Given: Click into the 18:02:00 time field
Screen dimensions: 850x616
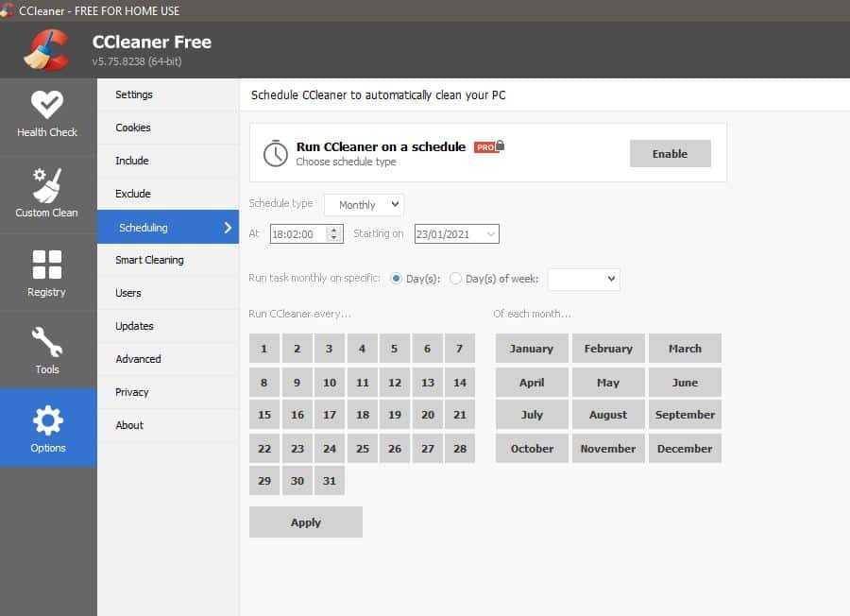Looking at the screenshot, I should 298,233.
